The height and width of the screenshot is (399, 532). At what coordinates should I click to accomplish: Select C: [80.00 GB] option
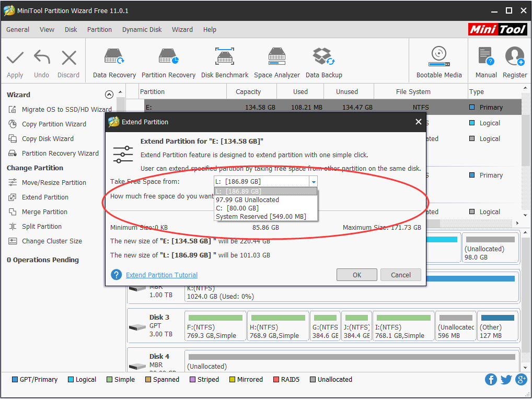pyautogui.click(x=265, y=208)
